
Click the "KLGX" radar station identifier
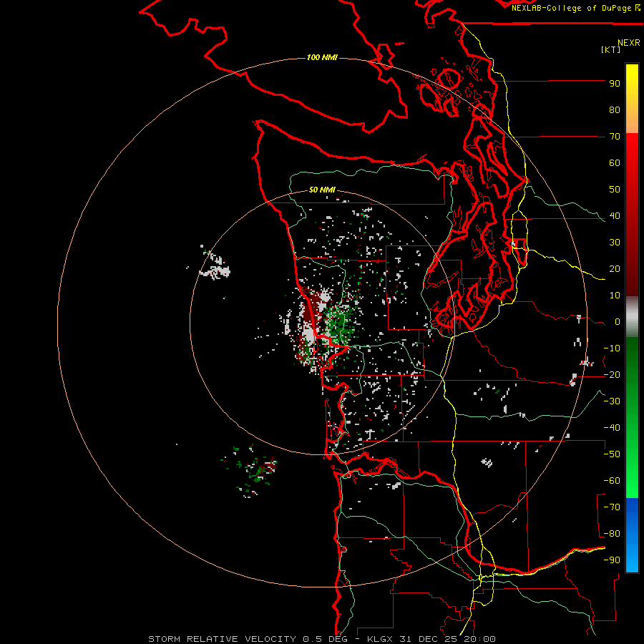coord(381,639)
